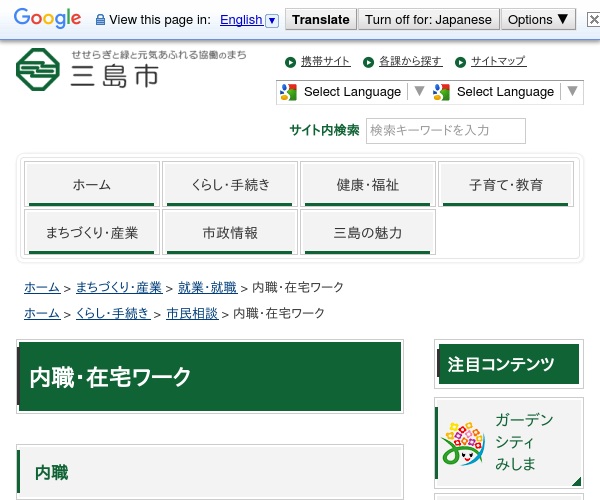This screenshot has height=500, width=600.
Task: Click the Google logo in translate bar
Action: pos(47,18)
